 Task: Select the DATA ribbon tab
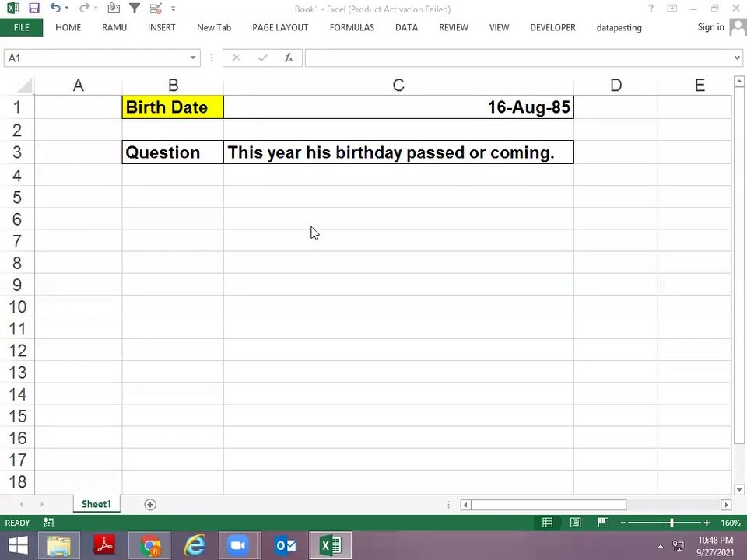click(406, 28)
